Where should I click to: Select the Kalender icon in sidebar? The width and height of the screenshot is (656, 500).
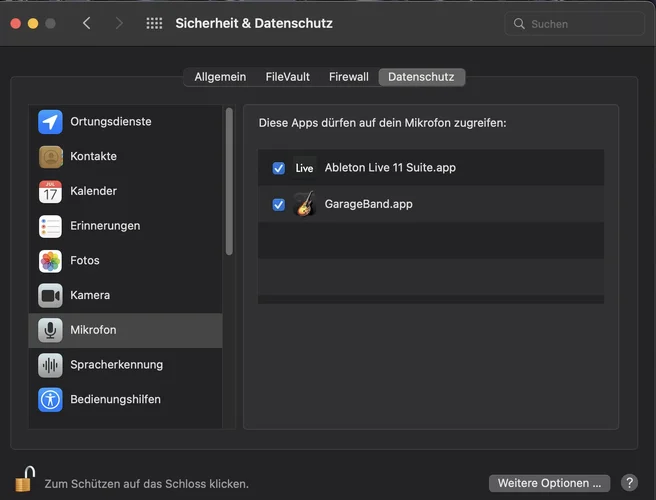point(50,191)
